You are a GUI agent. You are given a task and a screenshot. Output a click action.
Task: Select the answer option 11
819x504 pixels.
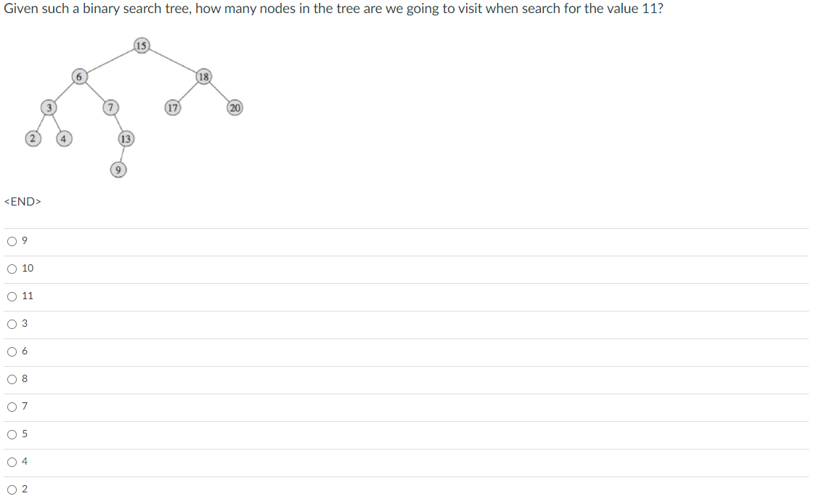pyautogui.click(x=11, y=296)
